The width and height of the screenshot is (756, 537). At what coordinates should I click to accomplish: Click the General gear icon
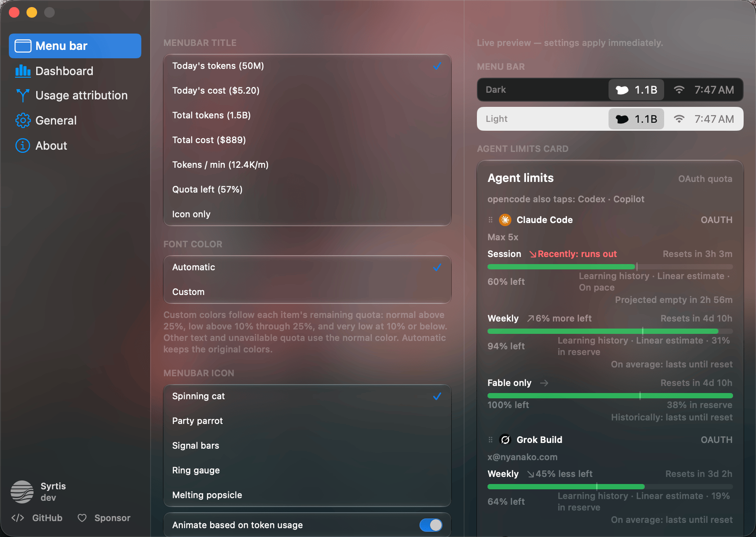click(23, 121)
